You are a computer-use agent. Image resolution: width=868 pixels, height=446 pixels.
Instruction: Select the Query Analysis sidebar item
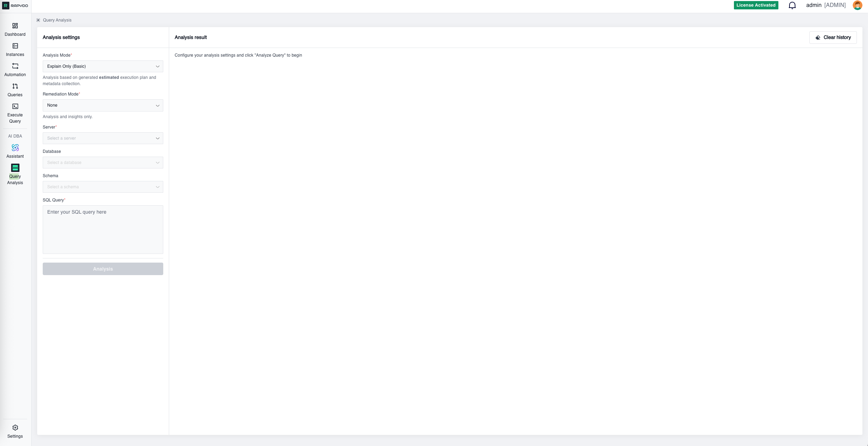pyautogui.click(x=15, y=174)
